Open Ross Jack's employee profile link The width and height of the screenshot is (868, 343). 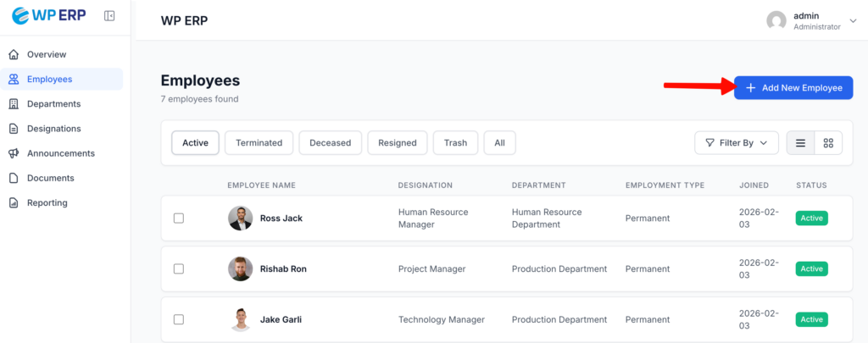coord(281,219)
